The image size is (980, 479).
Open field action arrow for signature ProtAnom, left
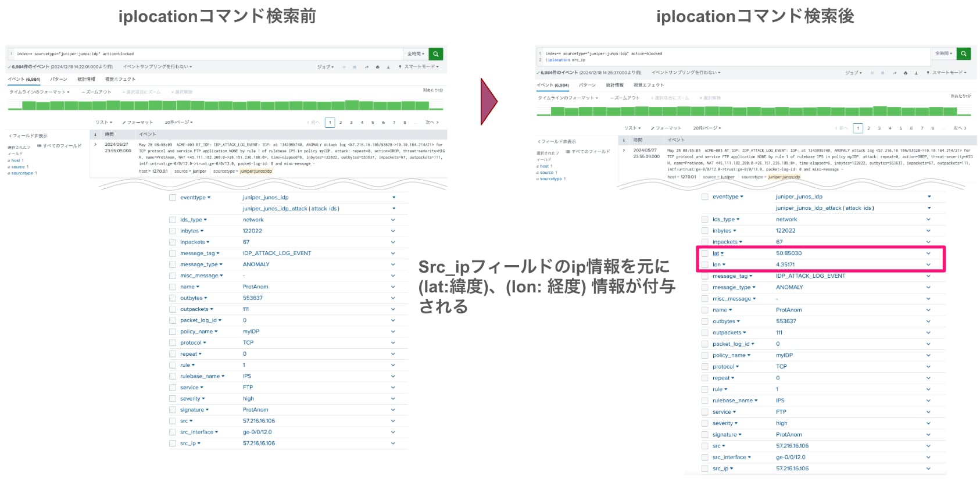pos(393,410)
